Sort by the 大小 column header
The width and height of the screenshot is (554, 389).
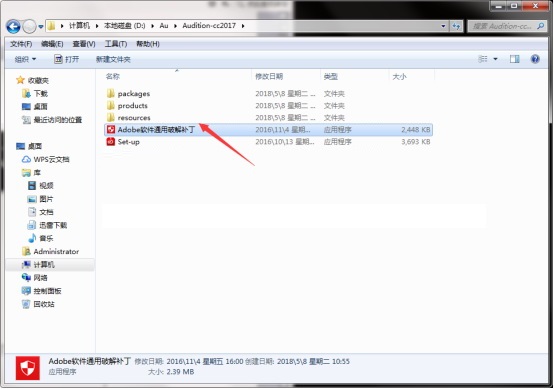pyautogui.click(x=400, y=76)
